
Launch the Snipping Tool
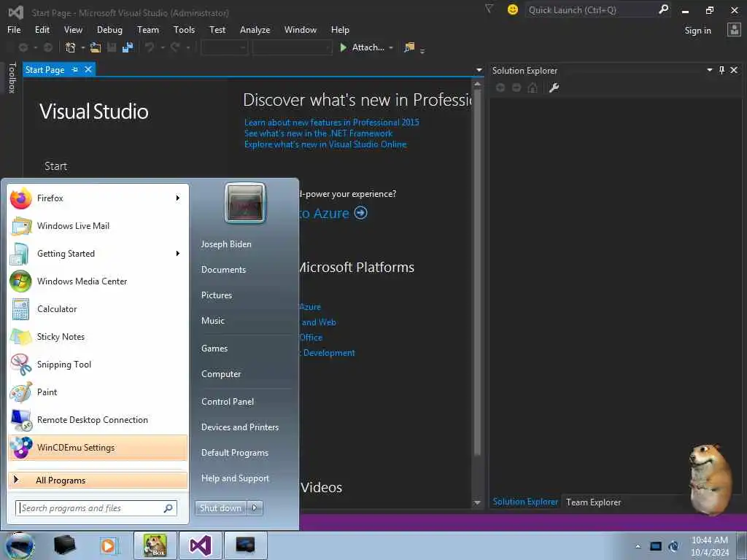(x=98, y=365)
